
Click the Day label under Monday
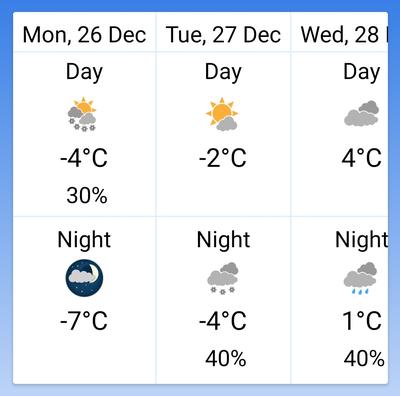pyautogui.click(x=84, y=72)
